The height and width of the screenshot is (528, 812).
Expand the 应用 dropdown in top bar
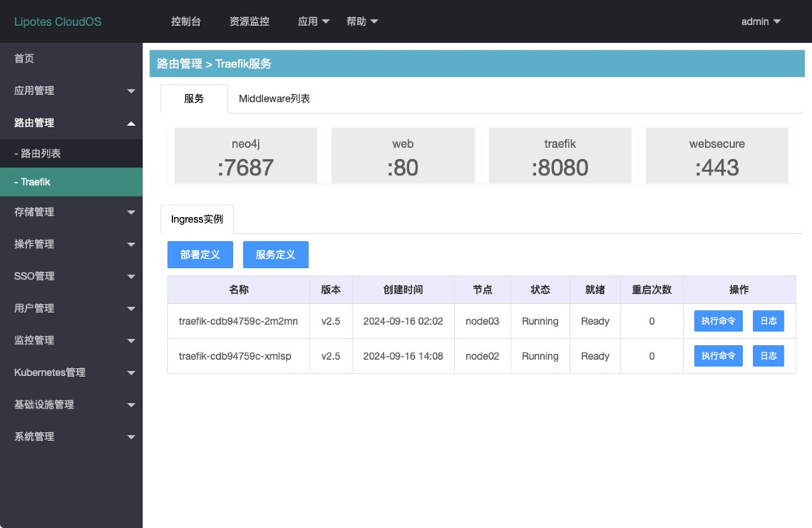tap(313, 22)
